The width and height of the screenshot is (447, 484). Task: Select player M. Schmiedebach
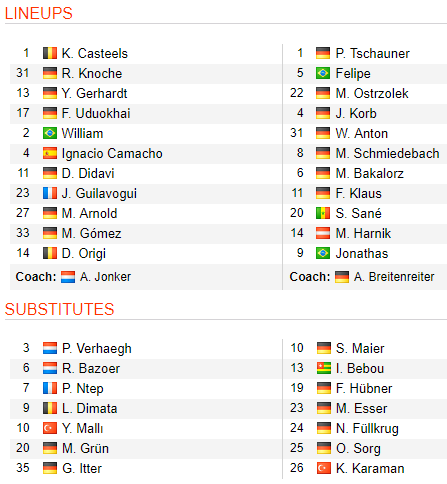pyautogui.click(x=387, y=153)
